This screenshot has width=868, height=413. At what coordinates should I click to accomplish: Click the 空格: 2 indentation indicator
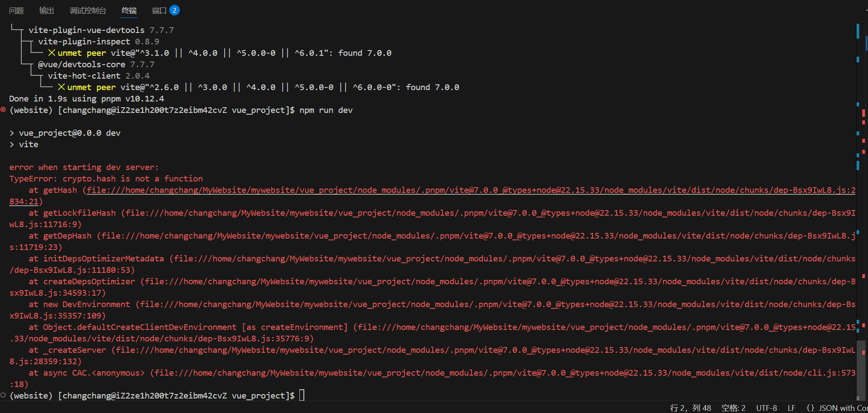pos(733,408)
